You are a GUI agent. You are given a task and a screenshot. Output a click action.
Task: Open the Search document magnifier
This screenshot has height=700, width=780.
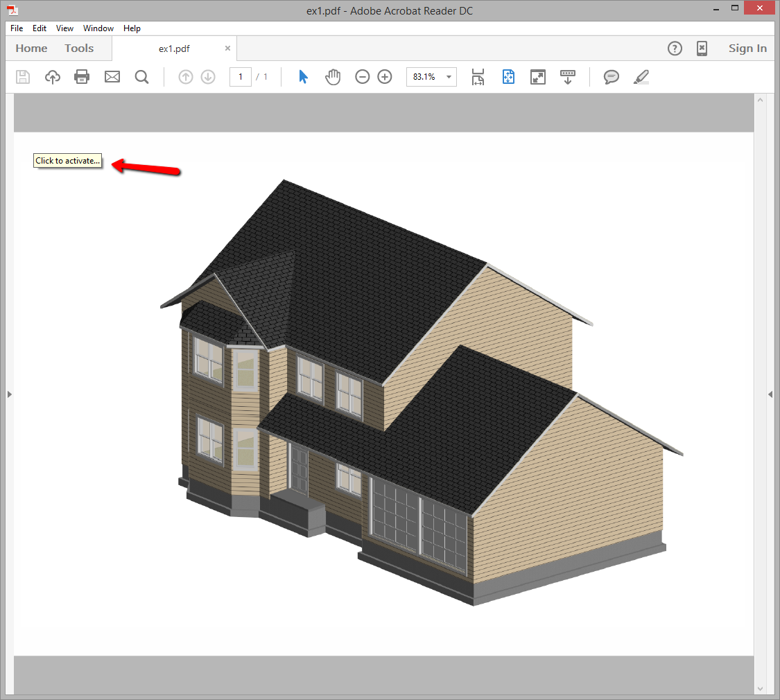pyautogui.click(x=142, y=76)
